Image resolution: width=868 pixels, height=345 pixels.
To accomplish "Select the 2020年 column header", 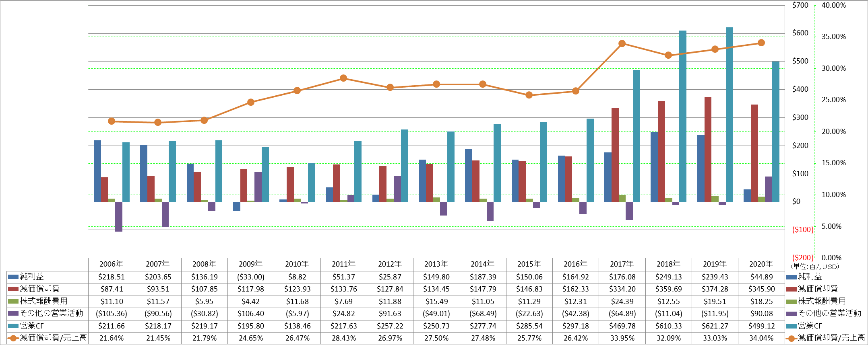I will [761, 264].
